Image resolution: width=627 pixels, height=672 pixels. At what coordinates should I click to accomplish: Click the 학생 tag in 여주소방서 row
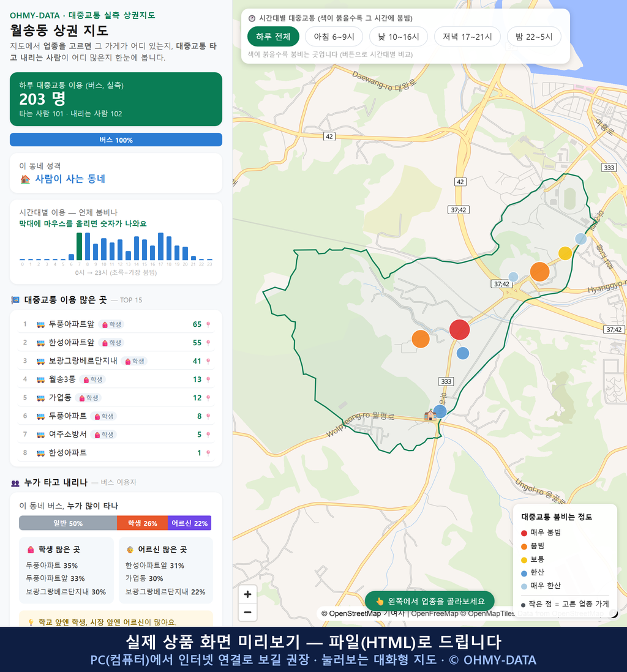coord(103,435)
